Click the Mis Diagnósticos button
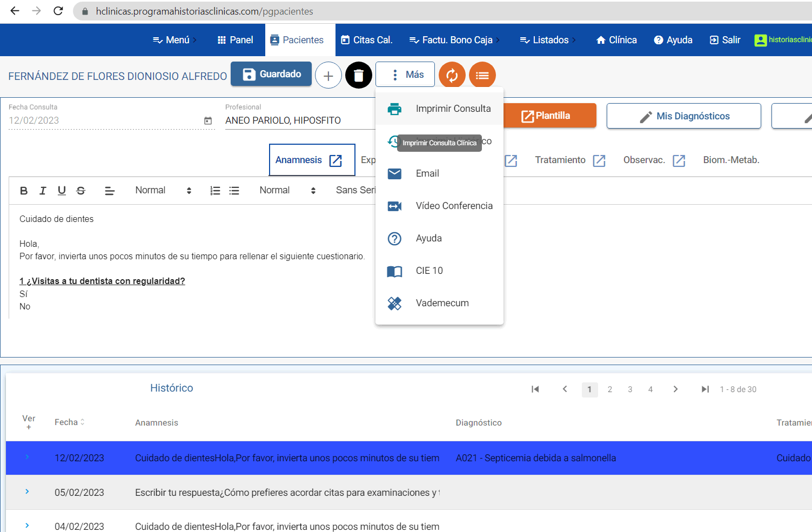Screen dimensions: 812x532 (x=683, y=116)
